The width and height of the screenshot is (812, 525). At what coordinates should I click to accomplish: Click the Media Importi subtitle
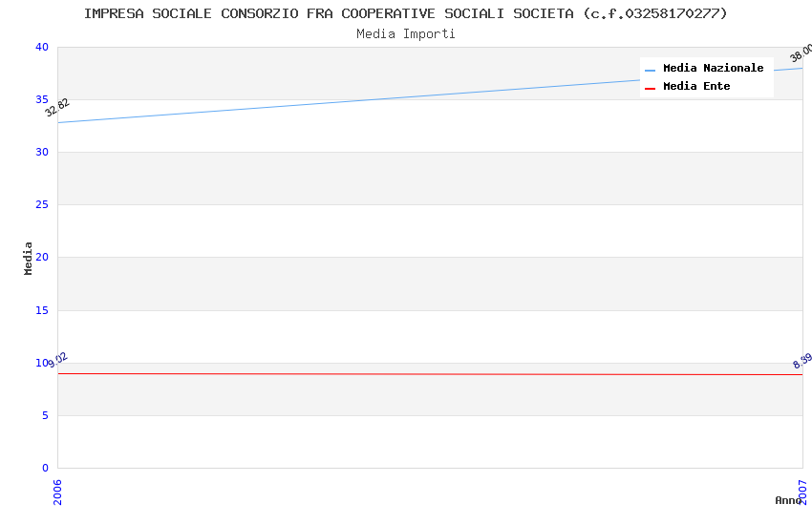pyautogui.click(x=405, y=33)
